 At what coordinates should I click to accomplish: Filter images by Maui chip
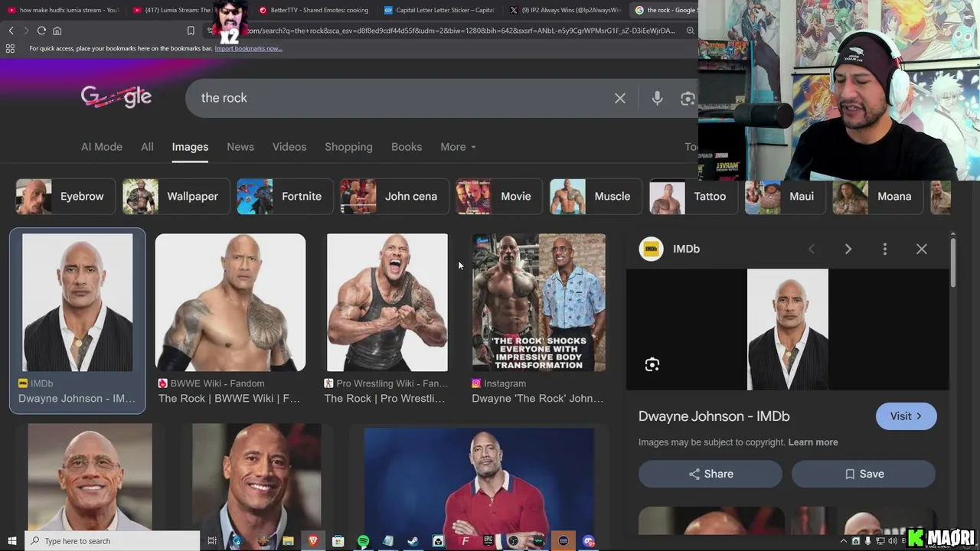[785, 197]
